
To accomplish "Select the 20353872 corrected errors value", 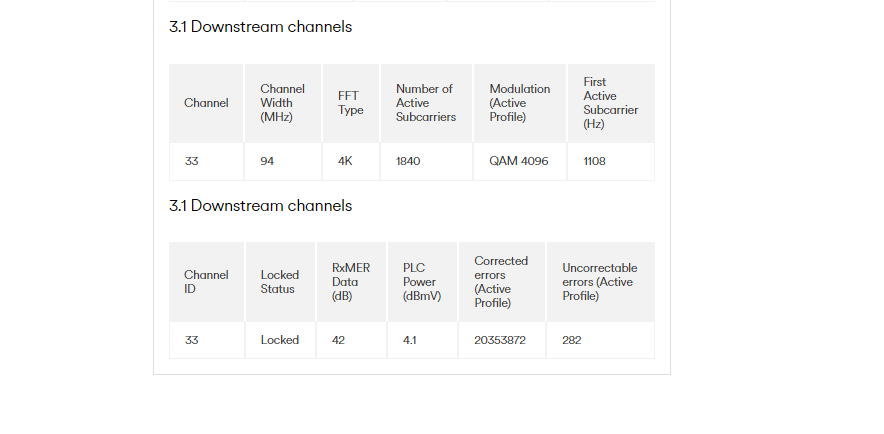I will pyautogui.click(x=500, y=340).
